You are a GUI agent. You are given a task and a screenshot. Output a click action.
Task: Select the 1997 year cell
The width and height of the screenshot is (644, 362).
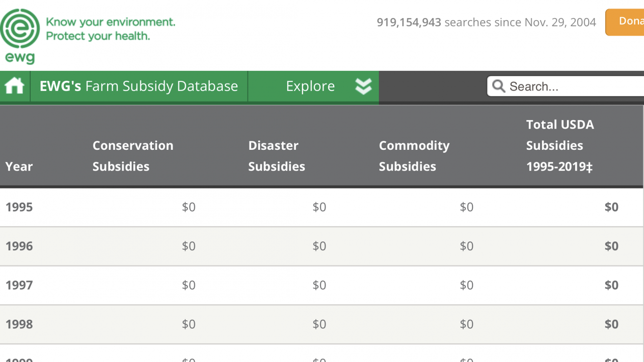tap(19, 286)
